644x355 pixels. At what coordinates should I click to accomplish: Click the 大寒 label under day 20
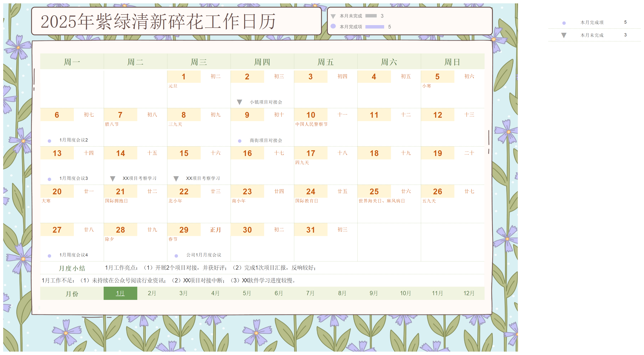46,201
